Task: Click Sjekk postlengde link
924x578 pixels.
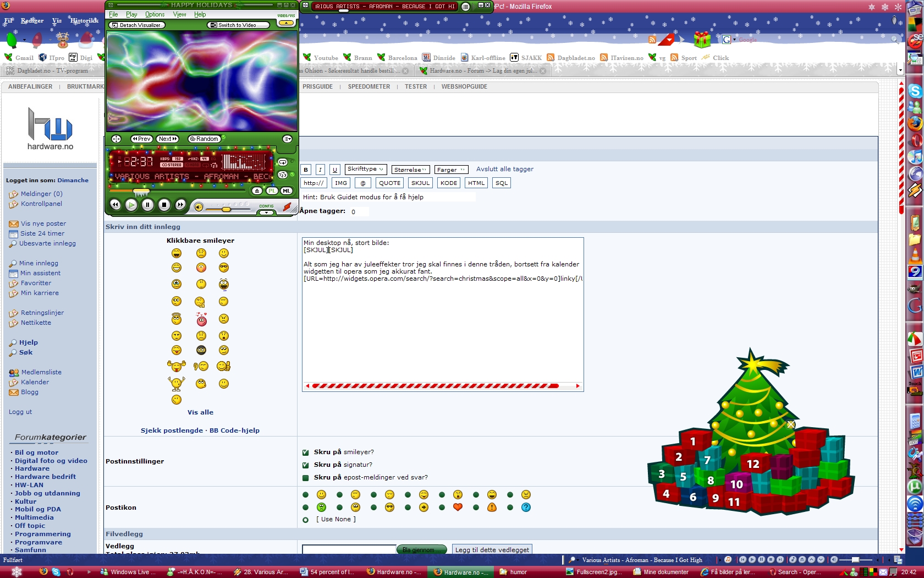Action: (172, 430)
